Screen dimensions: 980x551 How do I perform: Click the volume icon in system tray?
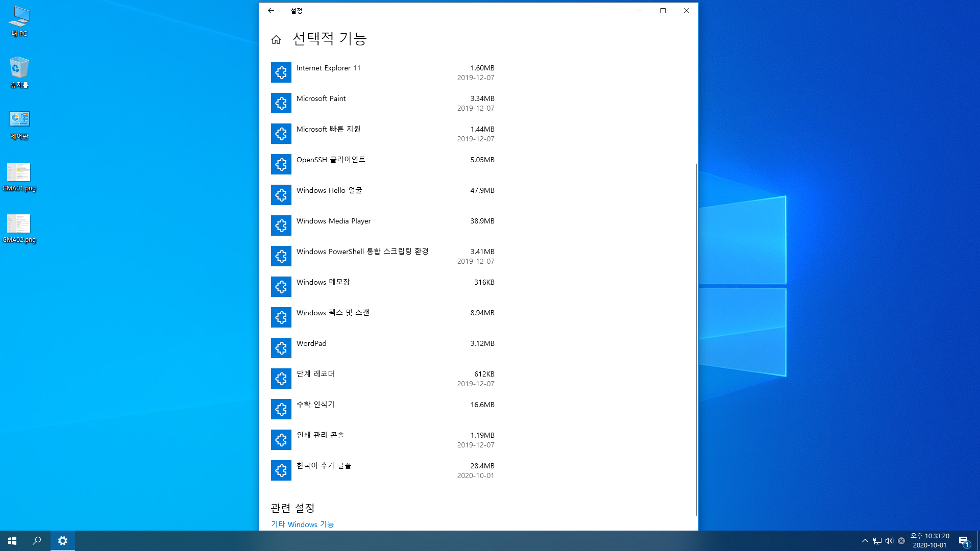[889, 541]
